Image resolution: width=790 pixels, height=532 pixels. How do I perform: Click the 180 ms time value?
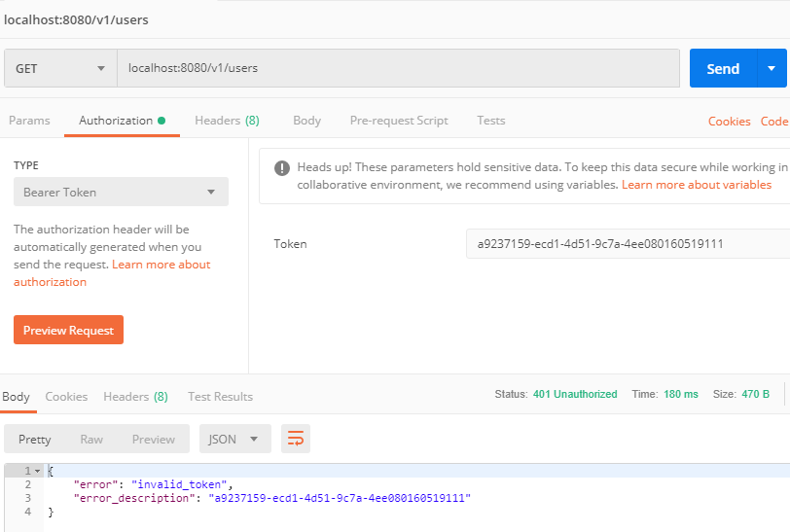[x=681, y=394]
